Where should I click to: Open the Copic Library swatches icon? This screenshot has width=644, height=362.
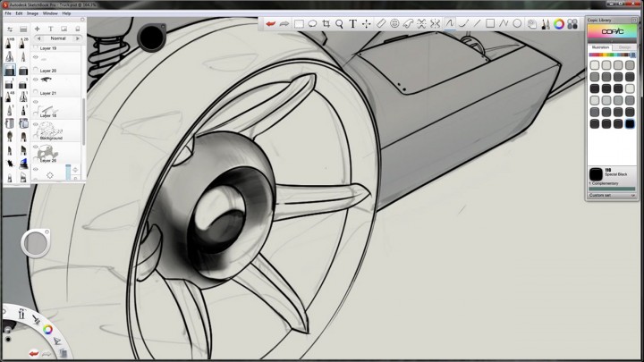coord(572,24)
